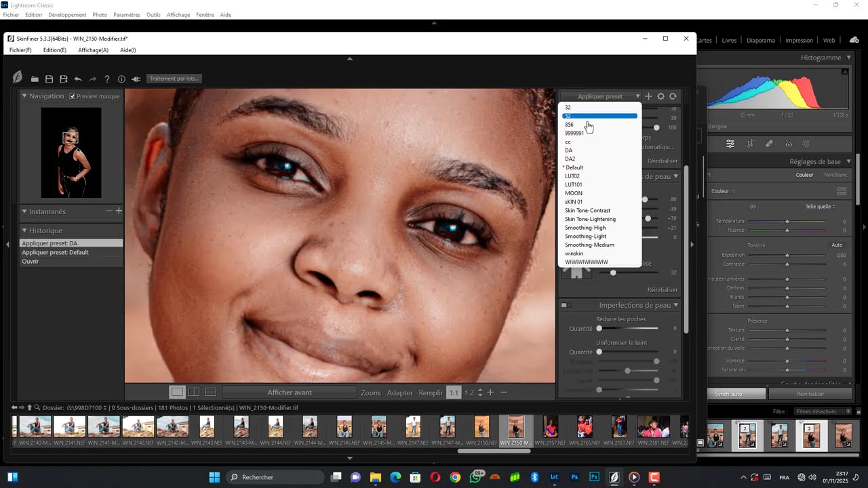Click Lightroom profile browser grid icon
Viewport: 868px width, 488px height.
click(x=842, y=191)
